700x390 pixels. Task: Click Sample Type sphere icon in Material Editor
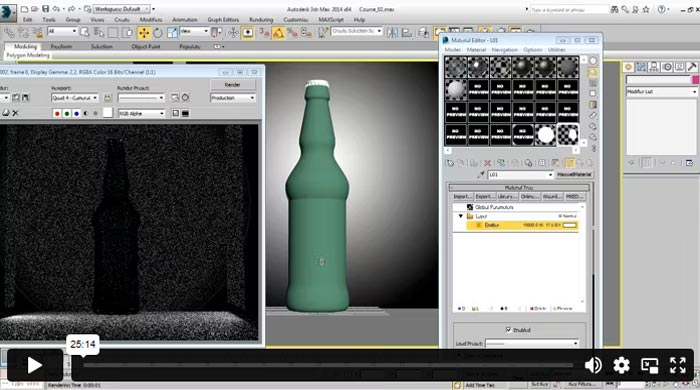pyautogui.click(x=592, y=61)
